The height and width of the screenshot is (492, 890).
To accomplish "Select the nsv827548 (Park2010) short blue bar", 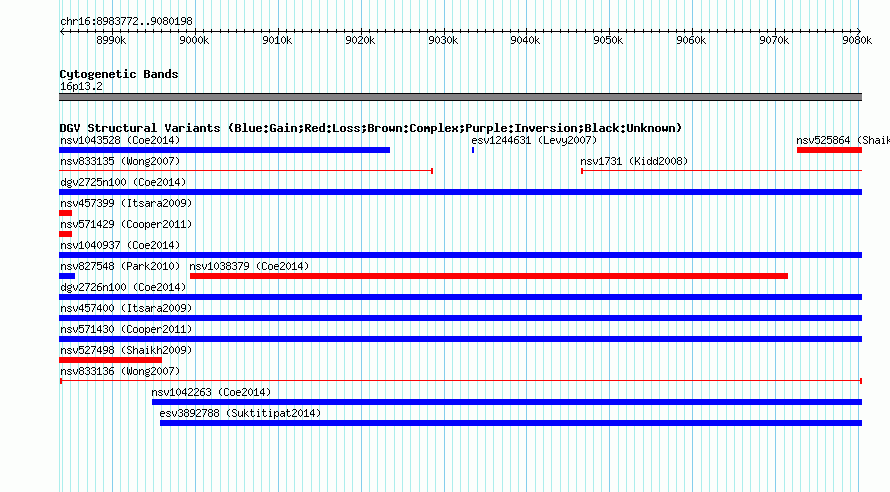I will tap(67, 276).
